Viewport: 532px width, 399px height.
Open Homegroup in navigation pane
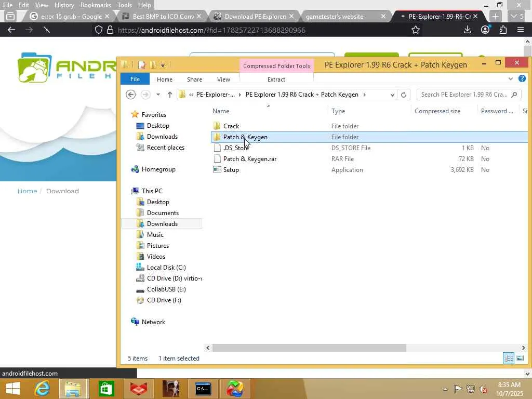pos(158,169)
